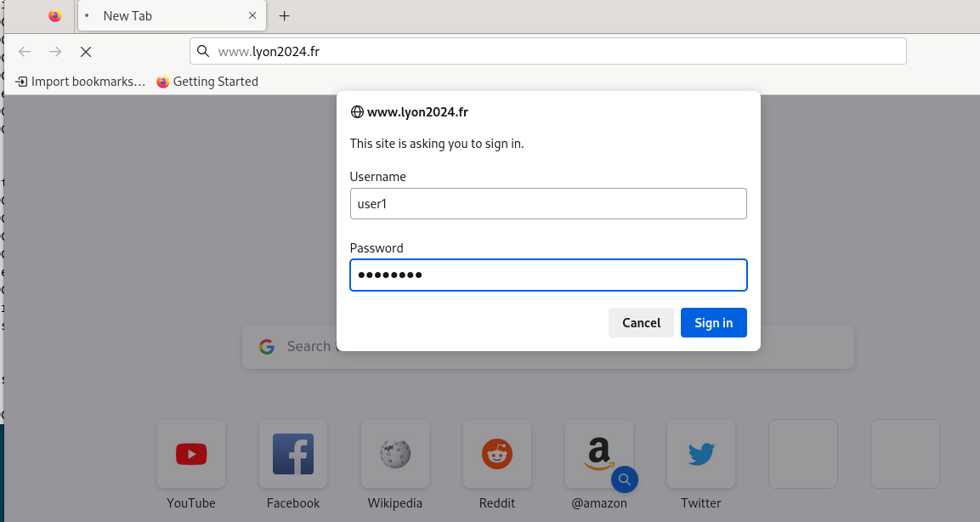The height and width of the screenshot is (522, 980).
Task: Stop page loading with the X toolbar icon
Action: click(86, 52)
